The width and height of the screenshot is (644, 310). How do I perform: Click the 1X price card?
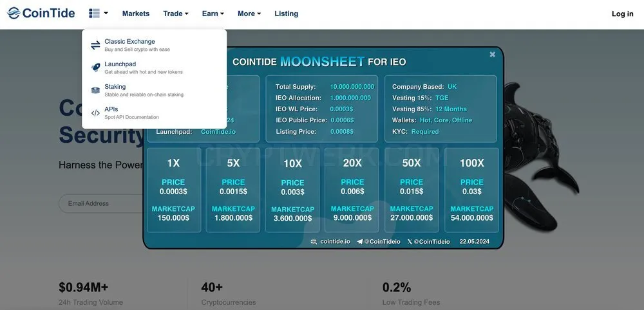coord(174,190)
